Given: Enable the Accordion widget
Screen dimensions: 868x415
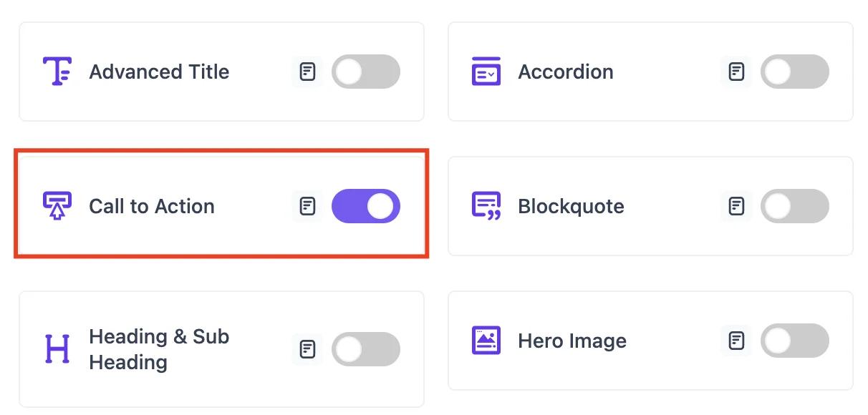Looking at the screenshot, I should (794, 71).
